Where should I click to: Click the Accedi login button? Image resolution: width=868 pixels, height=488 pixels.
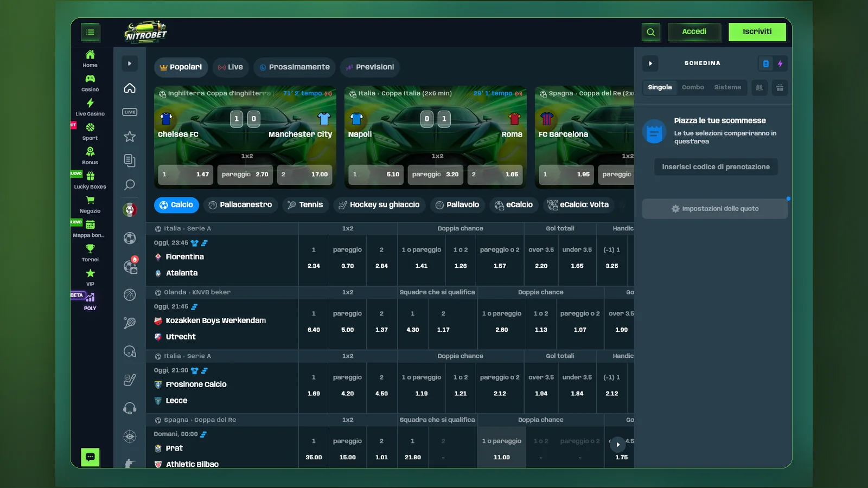(x=694, y=32)
